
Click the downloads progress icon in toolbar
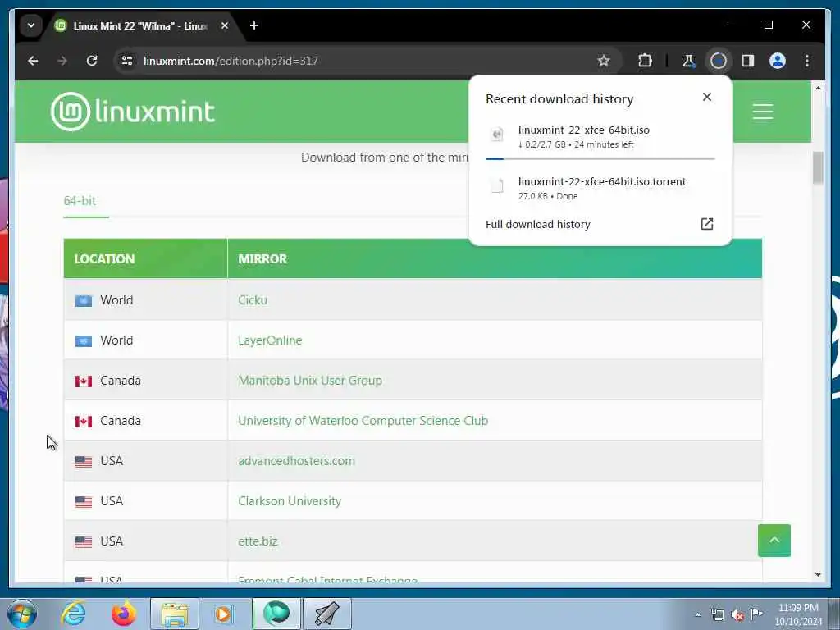(x=719, y=61)
